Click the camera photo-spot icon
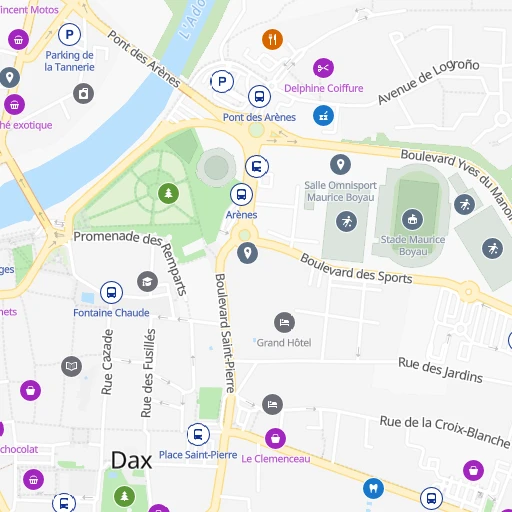Screen dimensions: 512x512 point(83,93)
